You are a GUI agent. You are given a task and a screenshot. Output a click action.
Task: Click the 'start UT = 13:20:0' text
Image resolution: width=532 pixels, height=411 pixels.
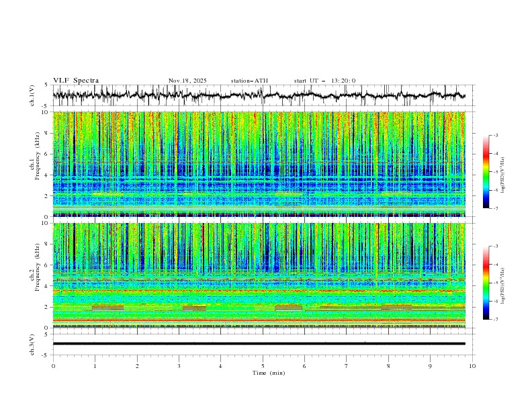(324, 81)
